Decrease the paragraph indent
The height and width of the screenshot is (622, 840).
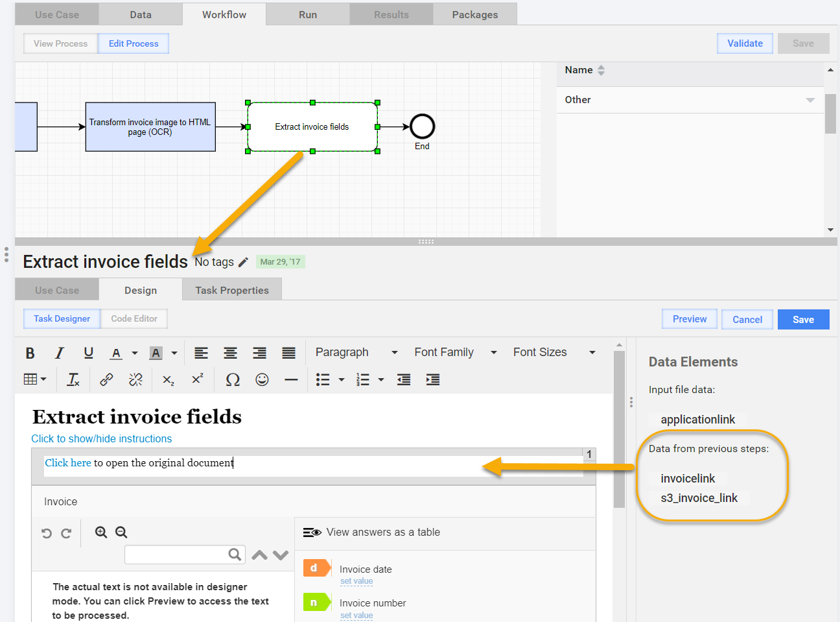(404, 379)
